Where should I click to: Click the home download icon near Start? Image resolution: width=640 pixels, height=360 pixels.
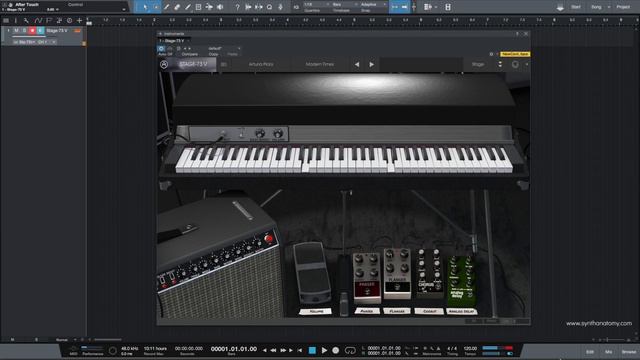coord(560,7)
